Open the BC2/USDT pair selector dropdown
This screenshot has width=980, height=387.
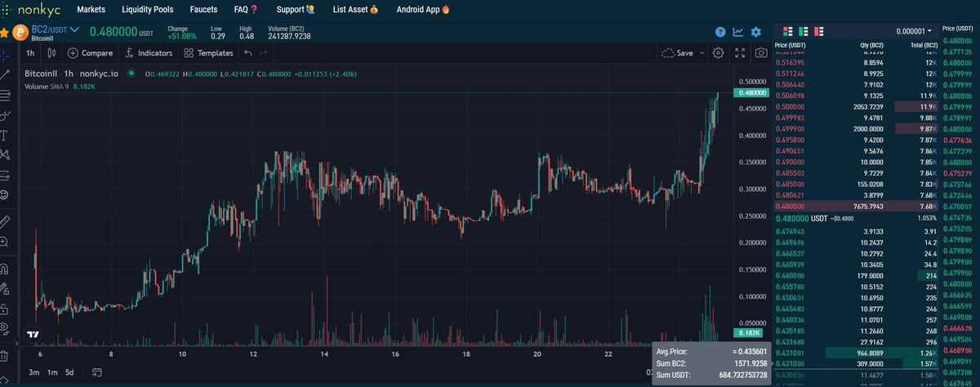pos(55,30)
